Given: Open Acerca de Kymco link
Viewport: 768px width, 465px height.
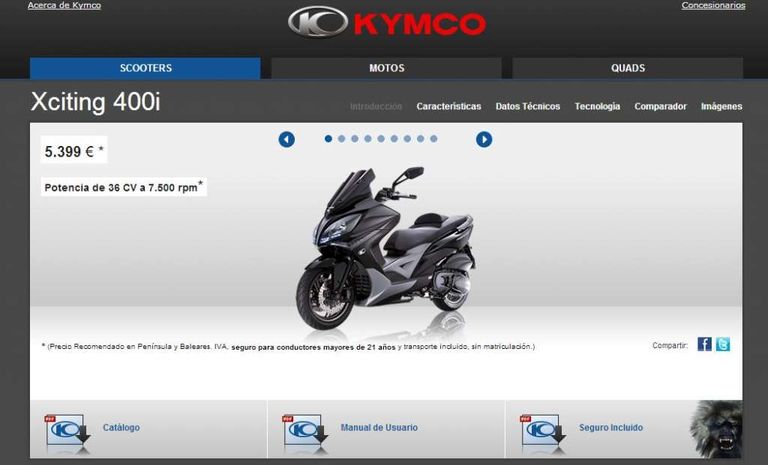Looking at the screenshot, I should pos(64,6).
